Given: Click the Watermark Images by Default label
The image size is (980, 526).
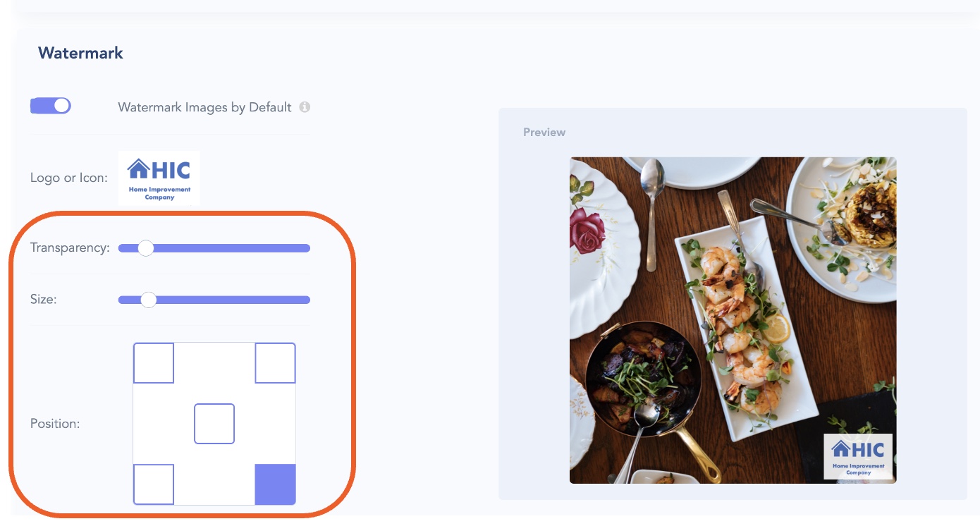Looking at the screenshot, I should point(204,107).
